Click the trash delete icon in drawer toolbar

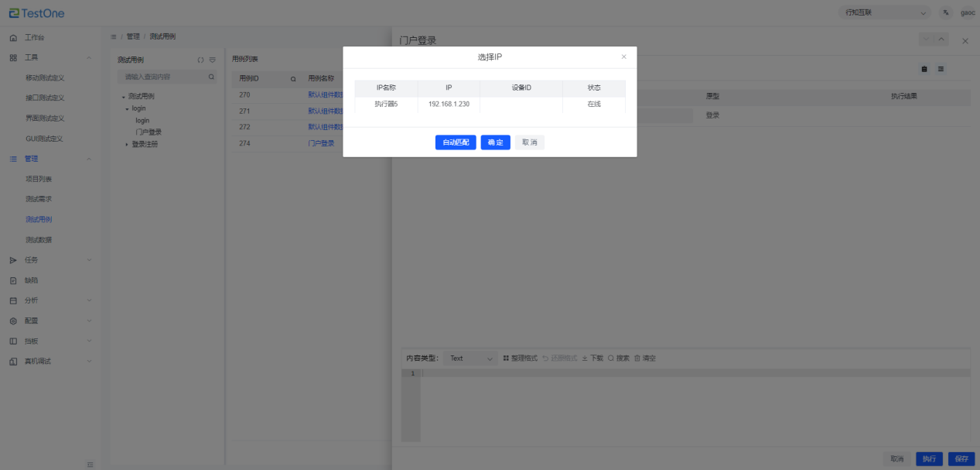(x=924, y=69)
